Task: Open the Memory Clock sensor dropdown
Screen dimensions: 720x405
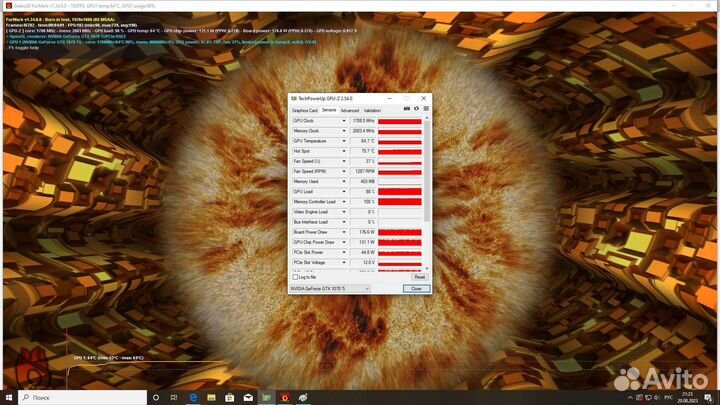Action: pyautogui.click(x=343, y=131)
